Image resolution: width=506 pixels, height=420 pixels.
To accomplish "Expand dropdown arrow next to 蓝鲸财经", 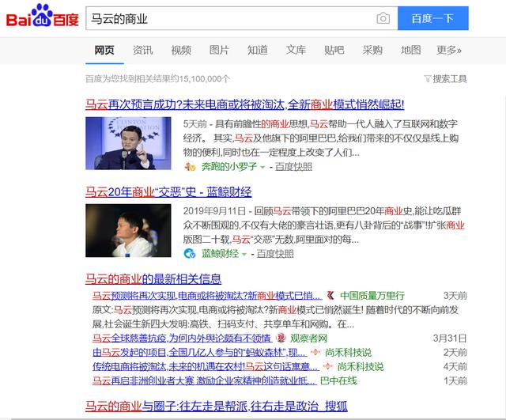I will tap(244, 255).
